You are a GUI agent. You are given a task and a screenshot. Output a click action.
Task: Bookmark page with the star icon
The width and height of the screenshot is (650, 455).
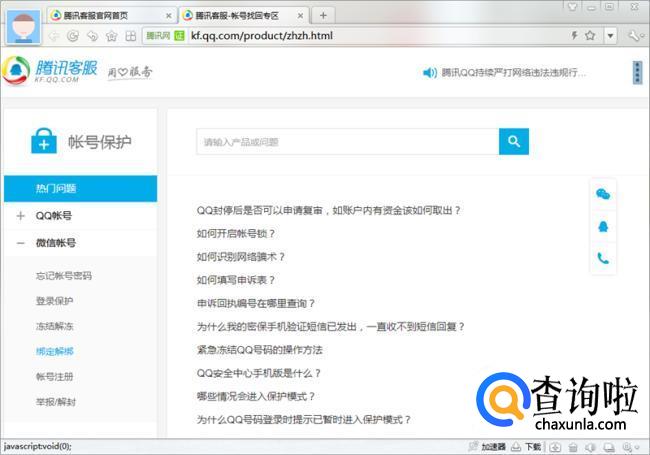[x=590, y=35]
